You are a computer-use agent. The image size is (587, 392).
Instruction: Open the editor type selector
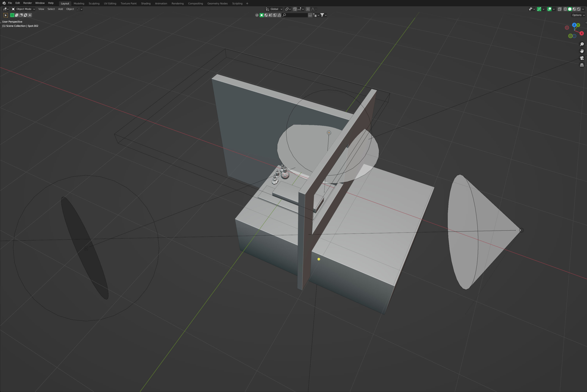[x=6, y=9]
